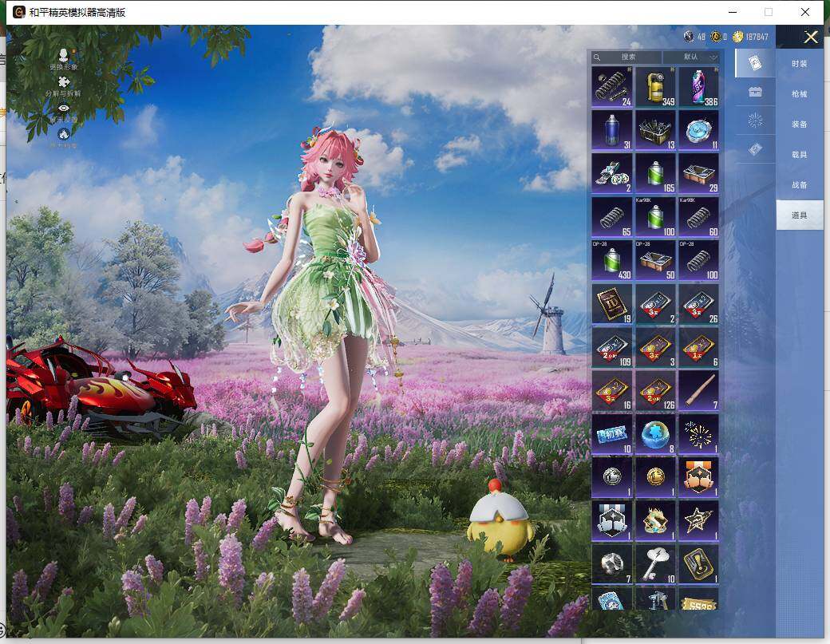Open the 战备 tab
Screen dimensions: 830x644
click(x=799, y=185)
